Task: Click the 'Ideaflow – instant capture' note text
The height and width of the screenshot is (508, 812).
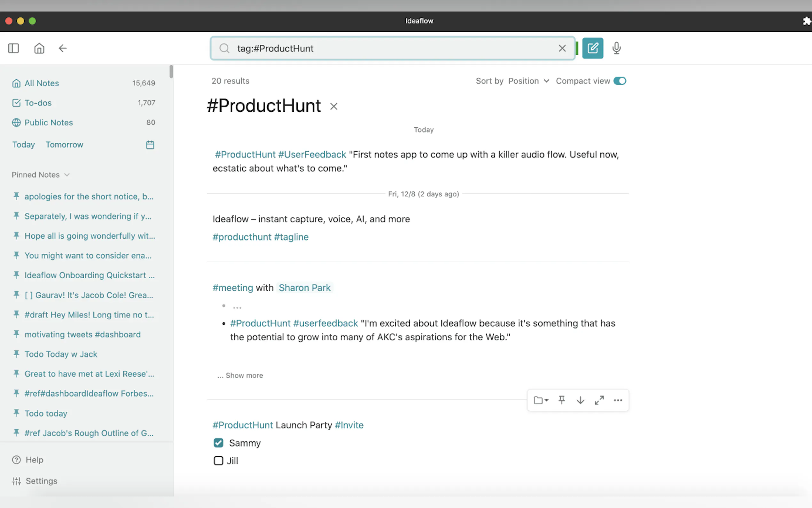Action: [311, 219]
